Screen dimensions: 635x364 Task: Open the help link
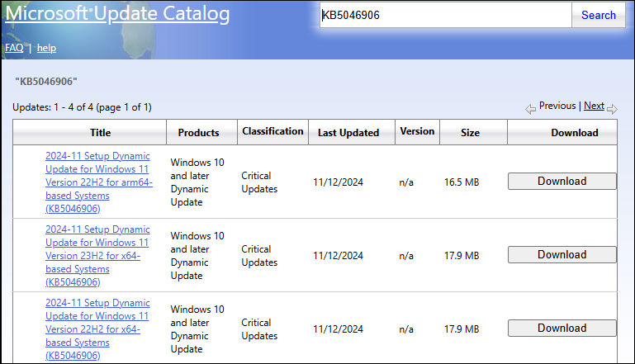pyautogui.click(x=46, y=48)
